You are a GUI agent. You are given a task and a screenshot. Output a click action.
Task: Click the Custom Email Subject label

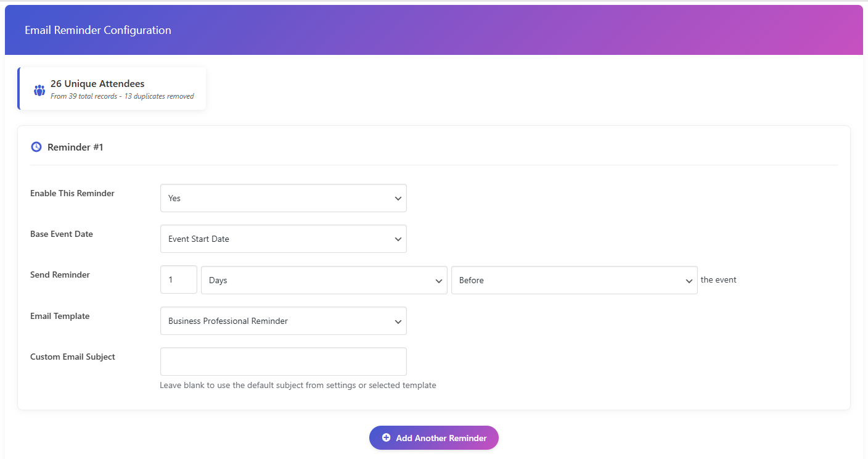pyautogui.click(x=73, y=357)
